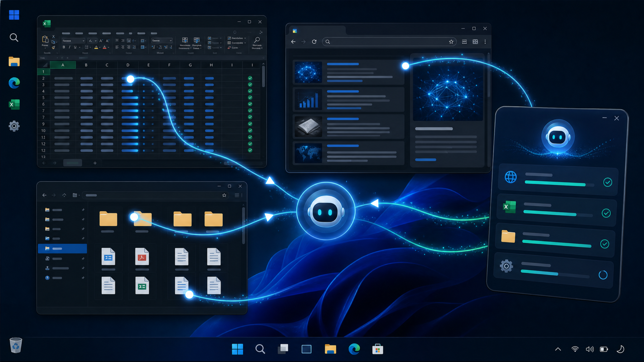Open Format as Table in the Excel ribbon

(197, 43)
